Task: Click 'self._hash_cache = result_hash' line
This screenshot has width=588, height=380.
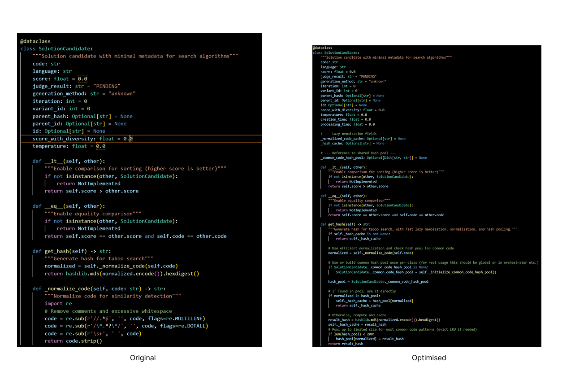Action: [x=357, y=324]
